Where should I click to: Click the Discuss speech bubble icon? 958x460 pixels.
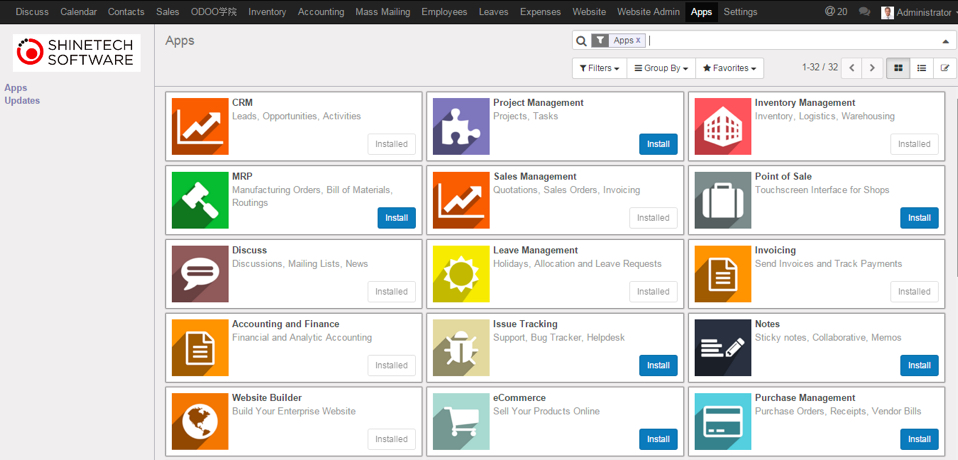click(x=200, y=274)
